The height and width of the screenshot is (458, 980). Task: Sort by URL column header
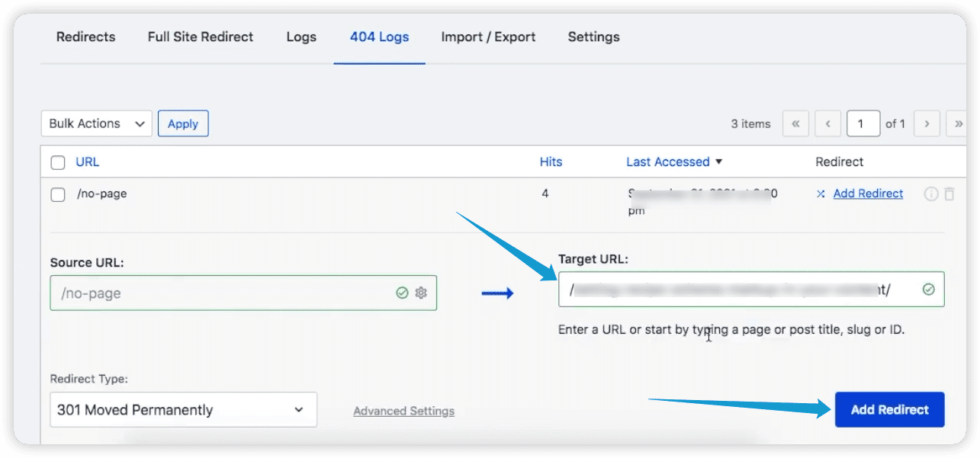pyautogui.click(x=88, y=162)
